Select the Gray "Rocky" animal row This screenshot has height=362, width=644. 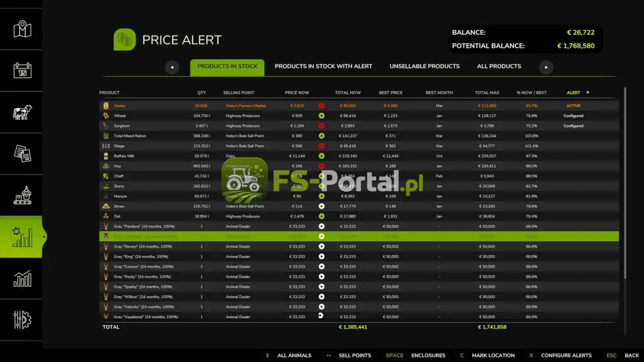pyautogui.click(x=359, y=277)
